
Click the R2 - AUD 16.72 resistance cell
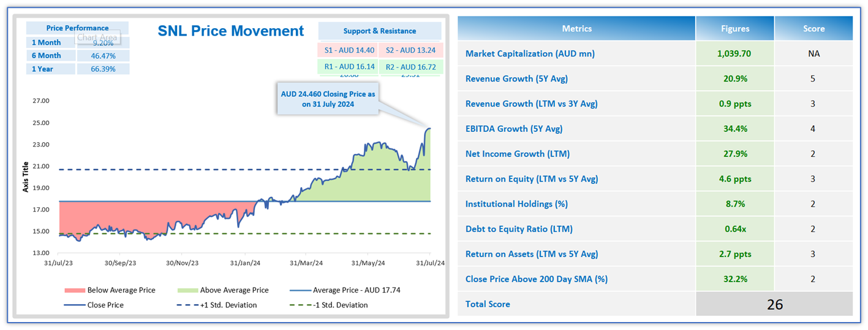pyautogui.click(x=410, y=67)
